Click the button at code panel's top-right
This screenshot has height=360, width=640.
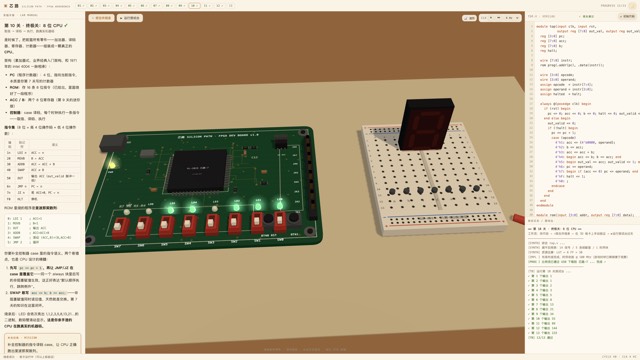[x=628, y=16]
